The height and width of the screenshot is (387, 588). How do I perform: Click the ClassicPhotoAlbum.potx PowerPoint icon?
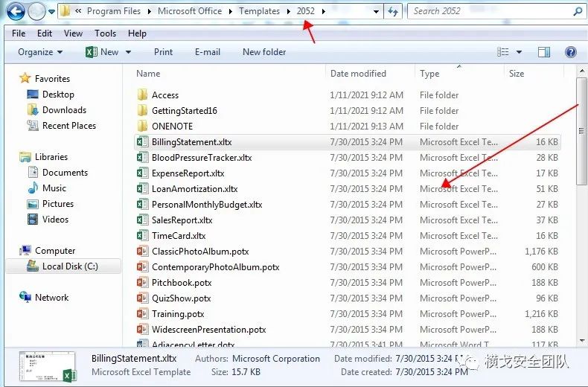point(142,252)
